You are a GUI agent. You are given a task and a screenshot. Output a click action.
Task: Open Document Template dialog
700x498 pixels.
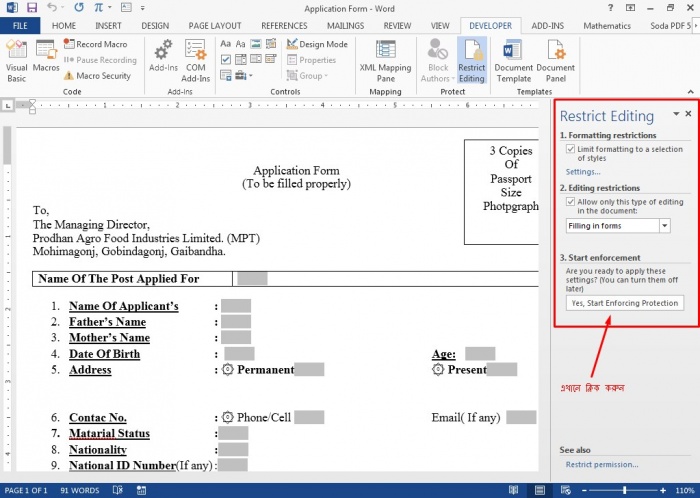click(513, 60)
